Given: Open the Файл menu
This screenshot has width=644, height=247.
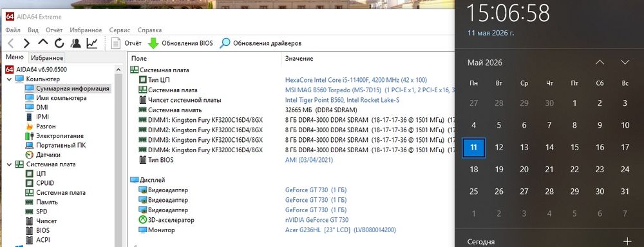Looking at the screenshot, I should (x=13, y=30).
